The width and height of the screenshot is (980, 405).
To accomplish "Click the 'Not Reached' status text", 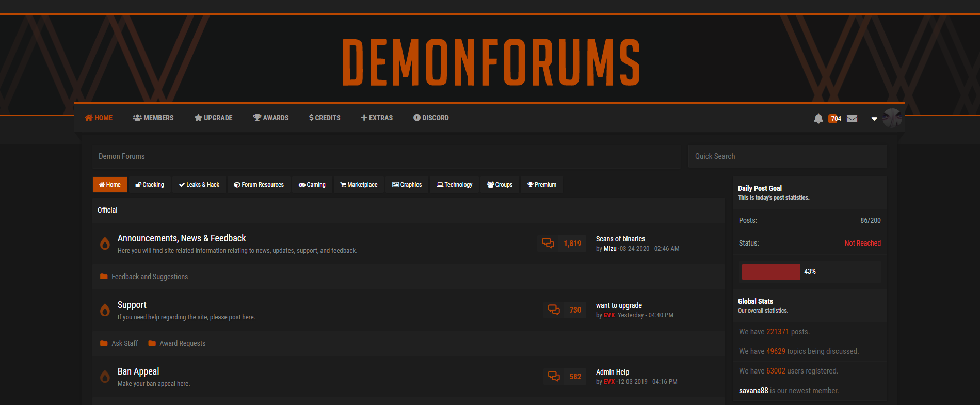I will pyautogui.click(x=862, y=243).
